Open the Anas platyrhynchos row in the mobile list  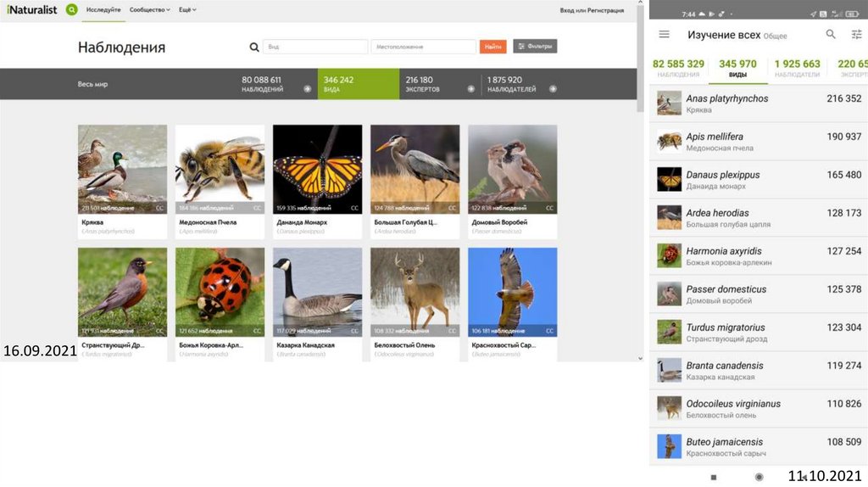coord(759,104)
